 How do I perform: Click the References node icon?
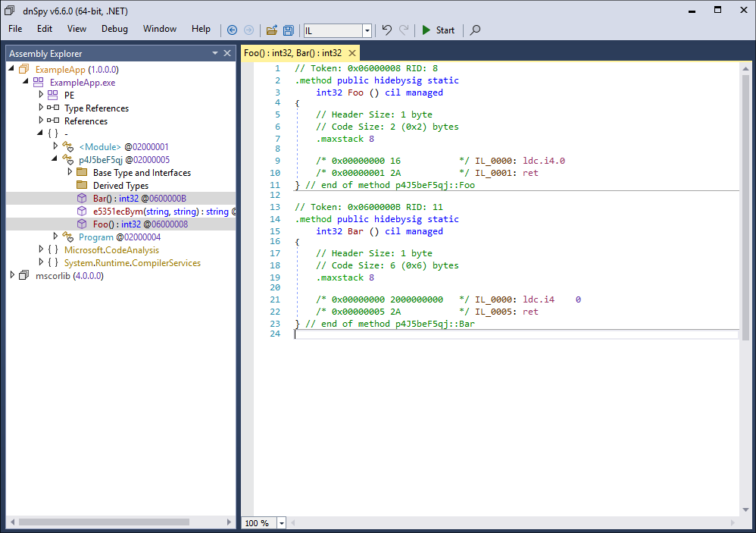[x=53, y=121]
